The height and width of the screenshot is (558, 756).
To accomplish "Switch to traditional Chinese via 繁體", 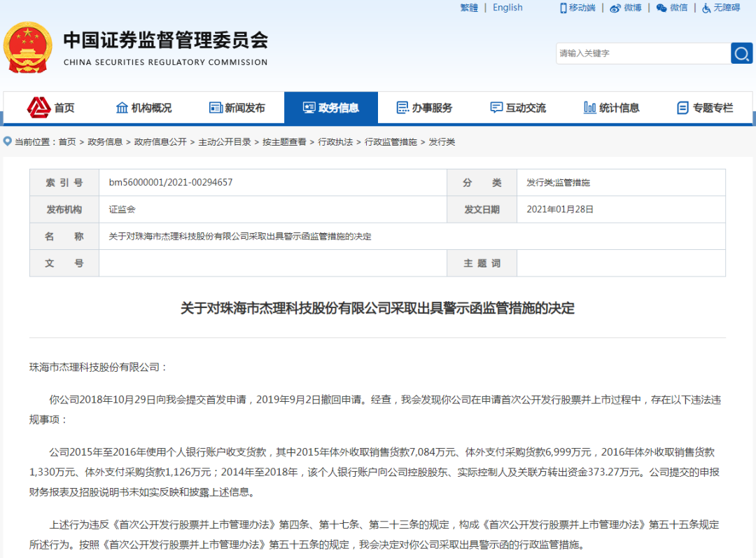I will coord(469,8).
